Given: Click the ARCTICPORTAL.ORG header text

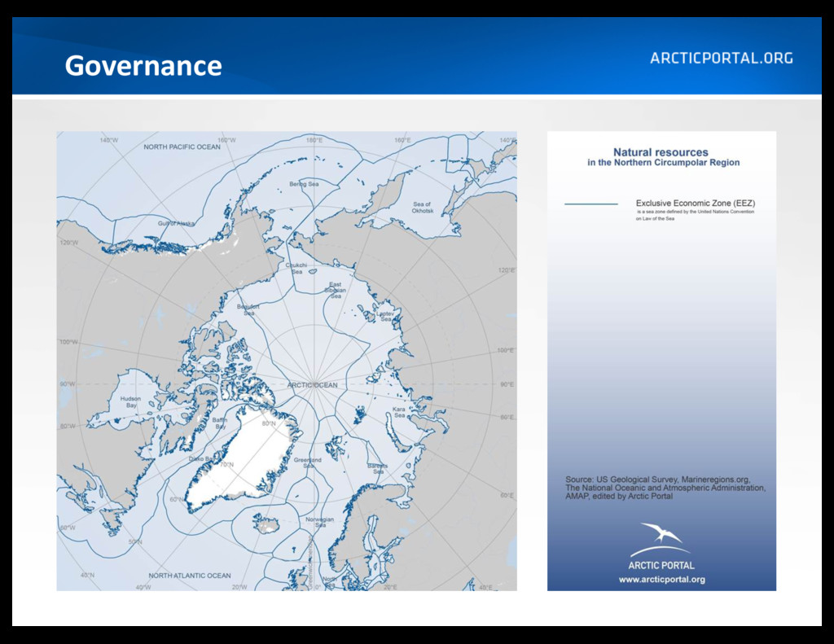Looking at the screenshot, I should (x=722, y=58).
